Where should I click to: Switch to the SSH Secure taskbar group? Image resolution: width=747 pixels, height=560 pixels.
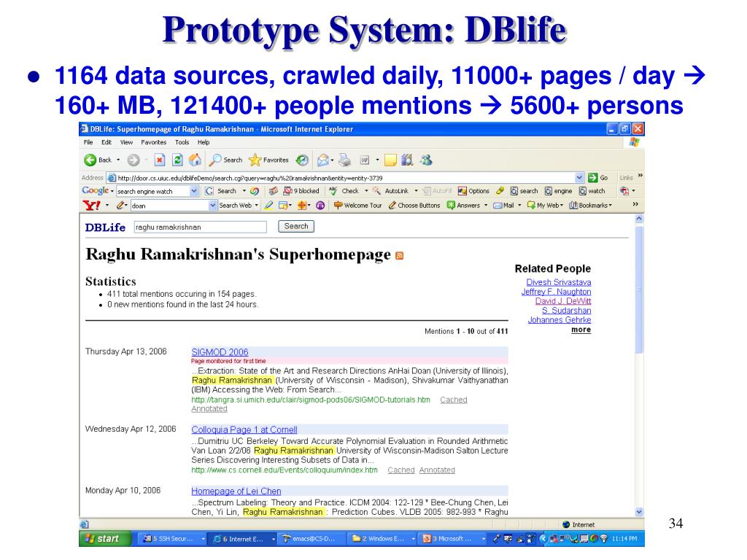[174, 539]
